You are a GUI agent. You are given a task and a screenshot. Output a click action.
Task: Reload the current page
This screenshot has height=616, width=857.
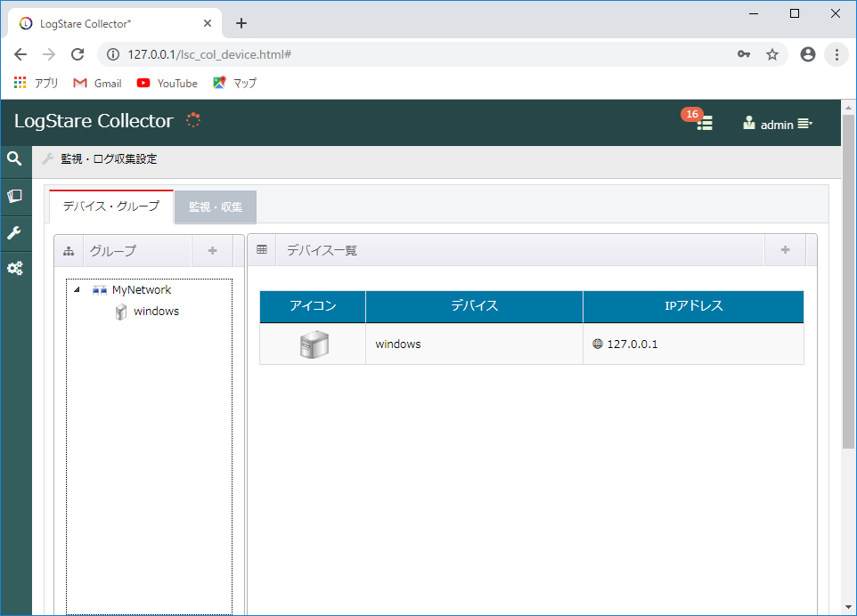click(78, 54)
